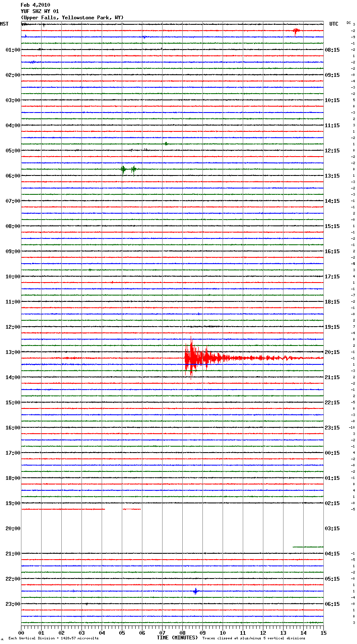Click the 'UTC' time zone header

coord(334,24)
